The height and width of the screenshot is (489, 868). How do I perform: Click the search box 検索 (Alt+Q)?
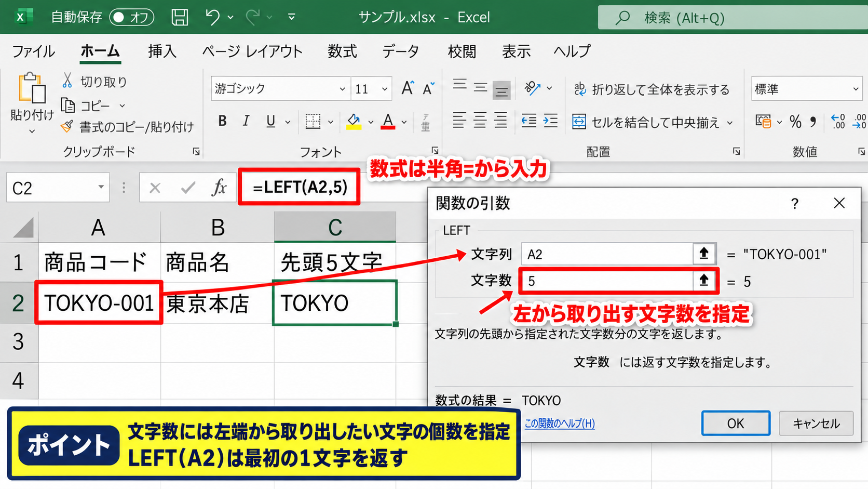(x=732, y=18)
